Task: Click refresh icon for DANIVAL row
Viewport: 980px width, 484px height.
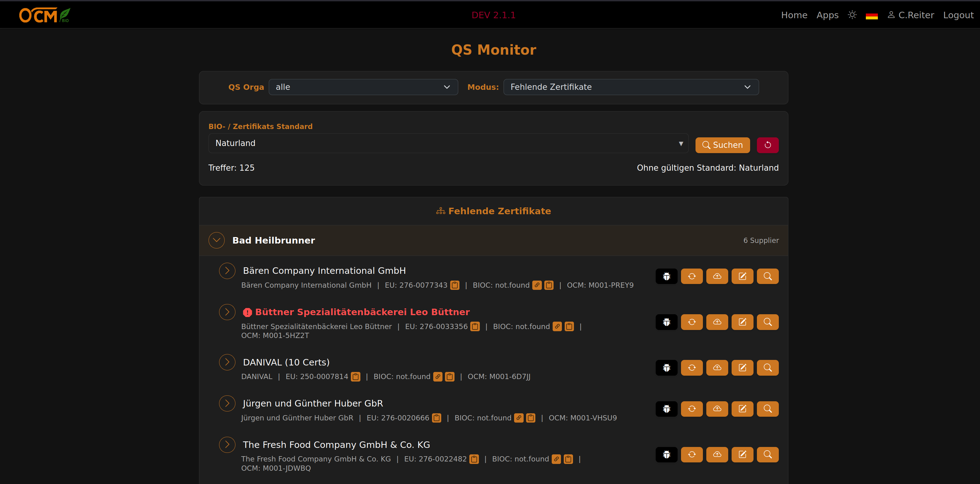Action: tap(691, 368)
